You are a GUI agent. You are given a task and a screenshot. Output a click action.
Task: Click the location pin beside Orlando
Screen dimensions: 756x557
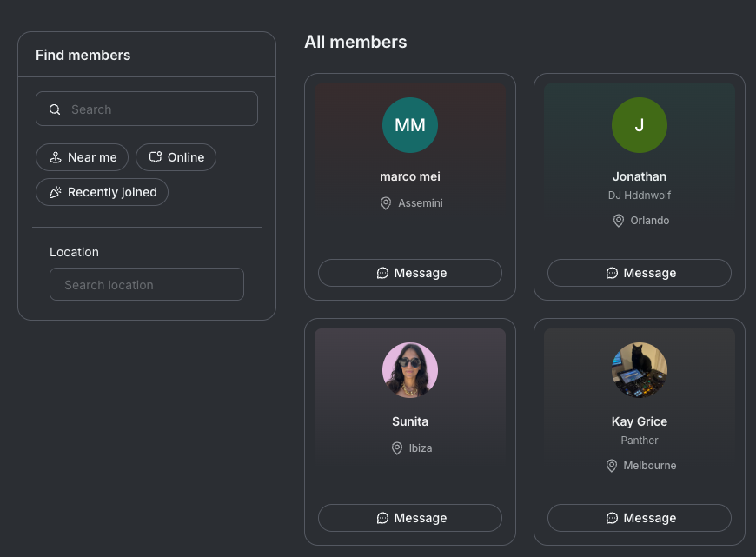click(618, 221)
